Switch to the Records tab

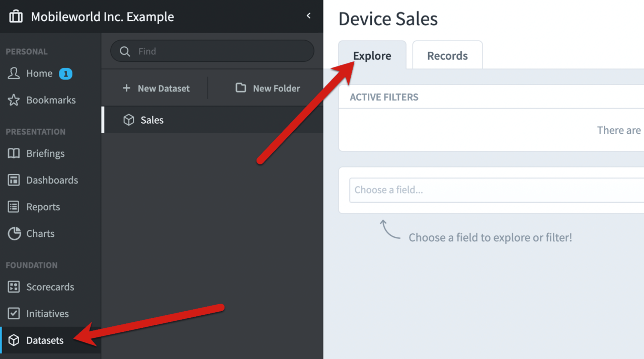click(x=447, y=56)
